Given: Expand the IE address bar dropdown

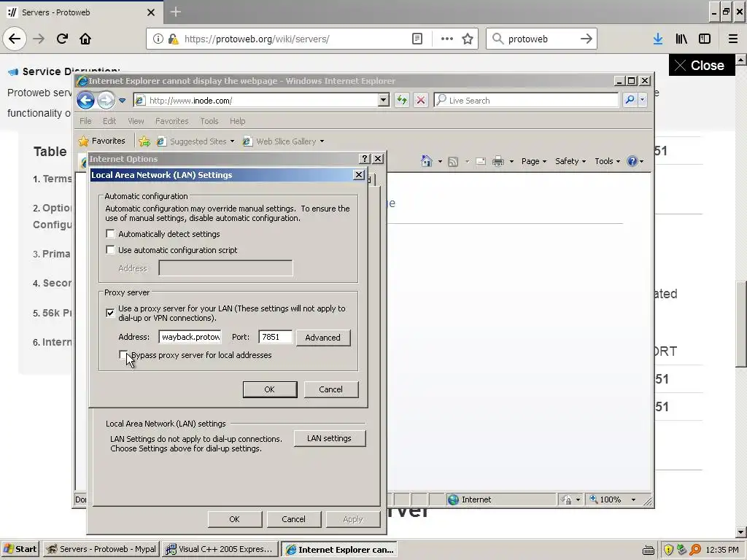Looking at the screenshot, I should (x=384, y=100).
